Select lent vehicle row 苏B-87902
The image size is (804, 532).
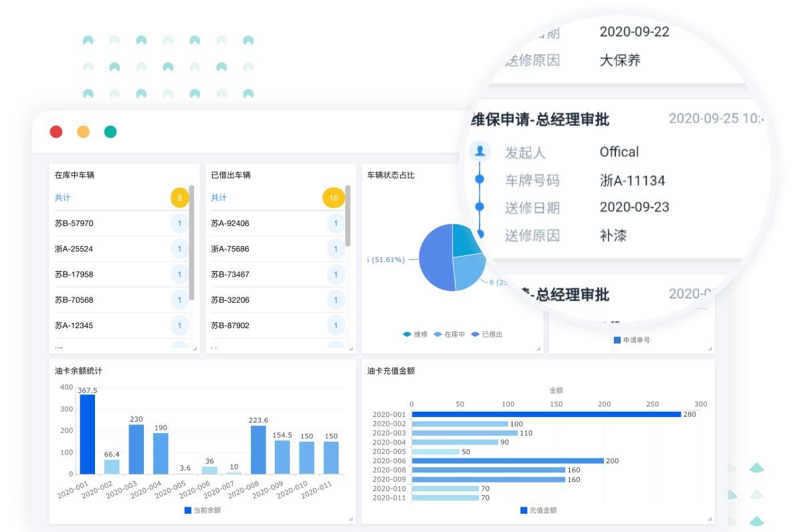tap(278, 325)
